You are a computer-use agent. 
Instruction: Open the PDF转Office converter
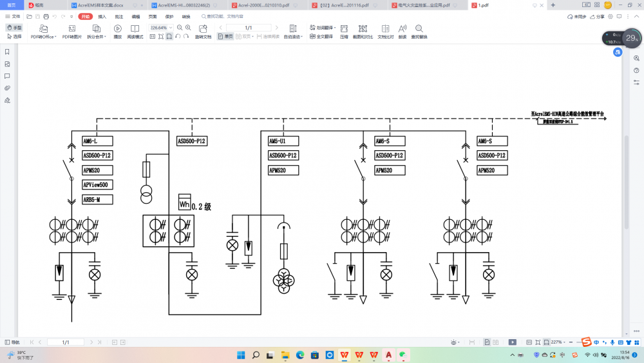click(43, 32)
